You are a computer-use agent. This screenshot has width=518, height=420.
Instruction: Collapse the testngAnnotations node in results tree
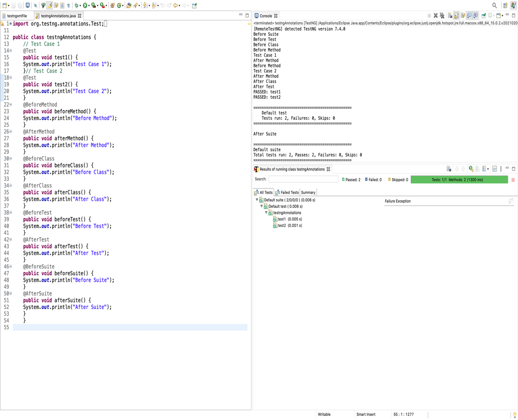266,213
